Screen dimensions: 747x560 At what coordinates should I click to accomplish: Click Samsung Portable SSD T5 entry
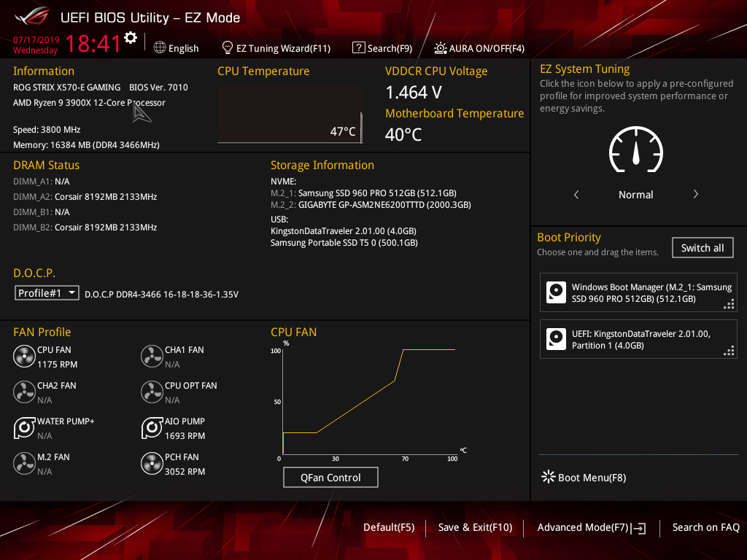pyautogui.click(x=344, y=242)
